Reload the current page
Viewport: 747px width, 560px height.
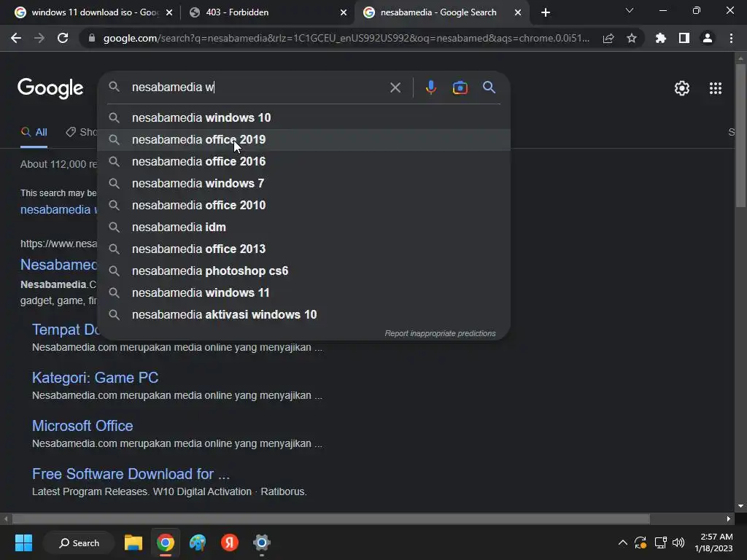tap(63, 38)
